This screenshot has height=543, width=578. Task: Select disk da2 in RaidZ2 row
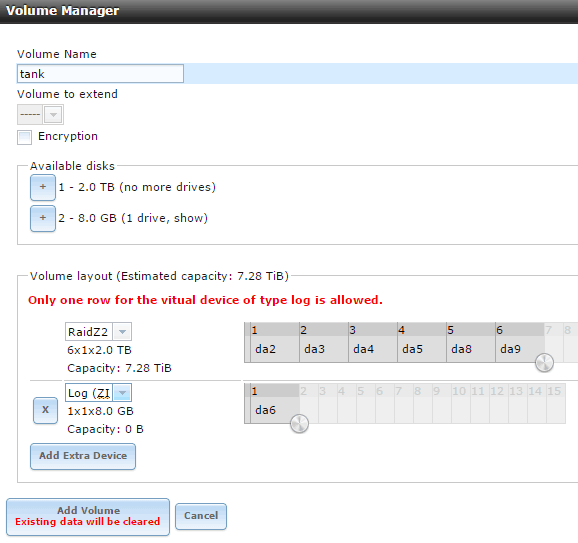[x=275, y=349]
